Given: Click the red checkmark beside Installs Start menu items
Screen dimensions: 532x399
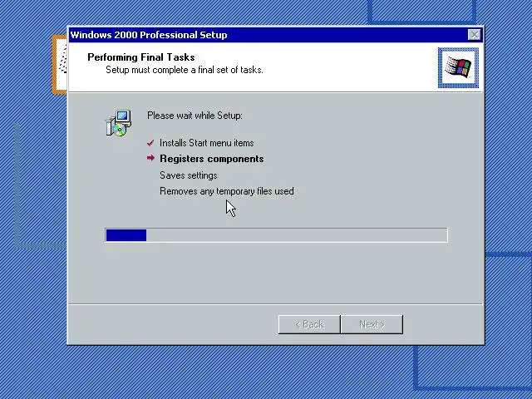Looking at the screenshot, I should [x=150, y=143].
